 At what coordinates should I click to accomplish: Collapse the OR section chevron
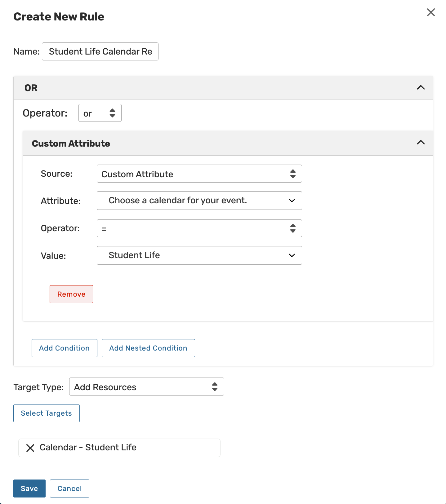point(421,88)
